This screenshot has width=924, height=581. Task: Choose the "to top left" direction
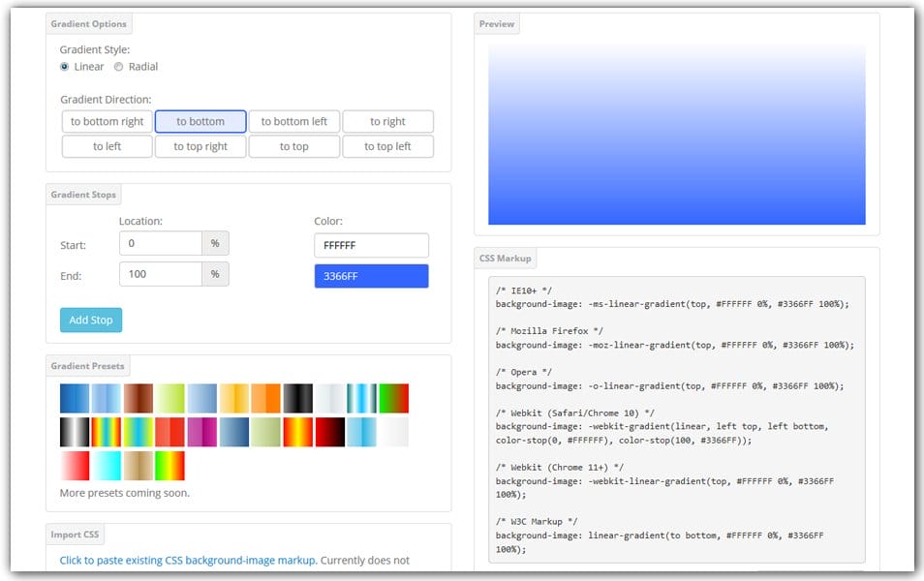(387, 145)
